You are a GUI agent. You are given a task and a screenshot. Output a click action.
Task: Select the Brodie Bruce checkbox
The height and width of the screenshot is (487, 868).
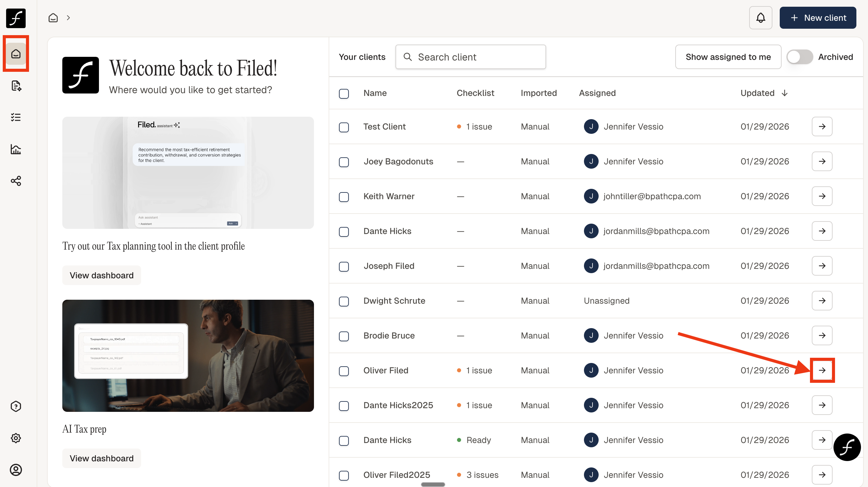[x=344, y=336]
